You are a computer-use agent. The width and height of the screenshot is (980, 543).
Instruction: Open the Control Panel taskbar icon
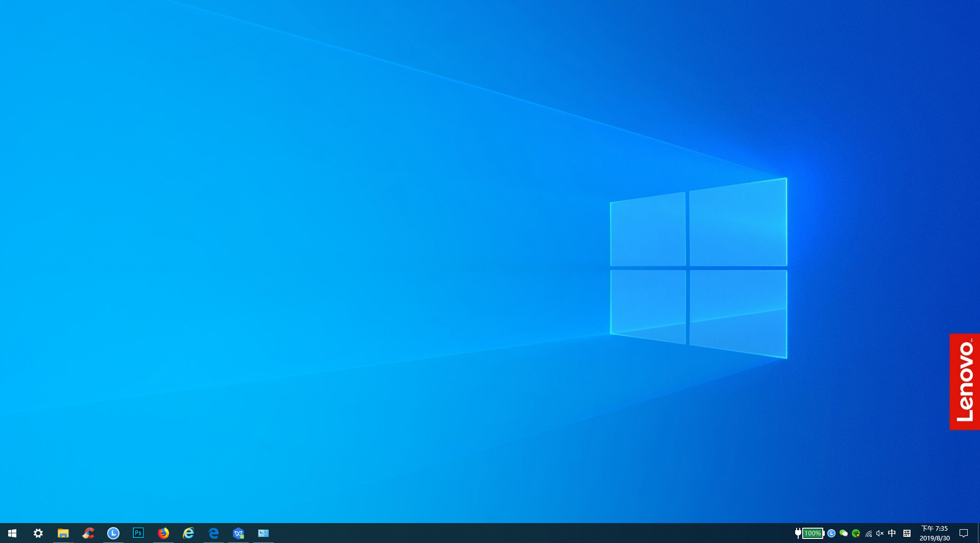click(263, 533)
